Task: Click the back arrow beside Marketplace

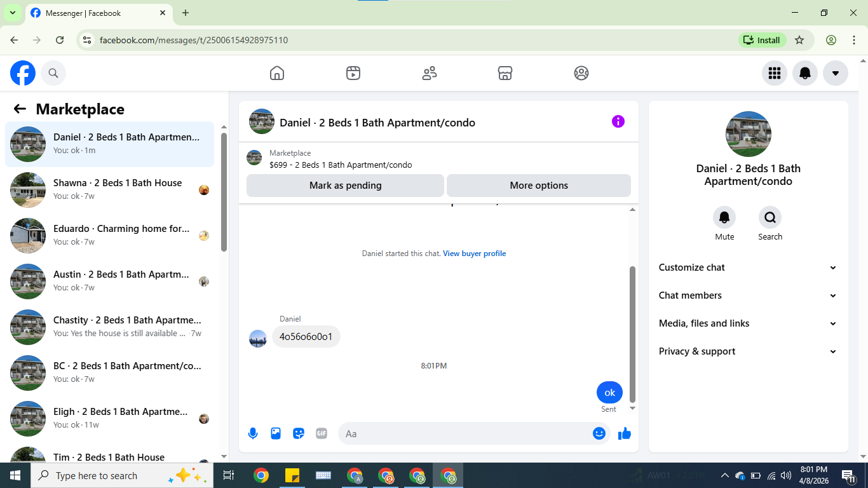Action: point(20,109)
